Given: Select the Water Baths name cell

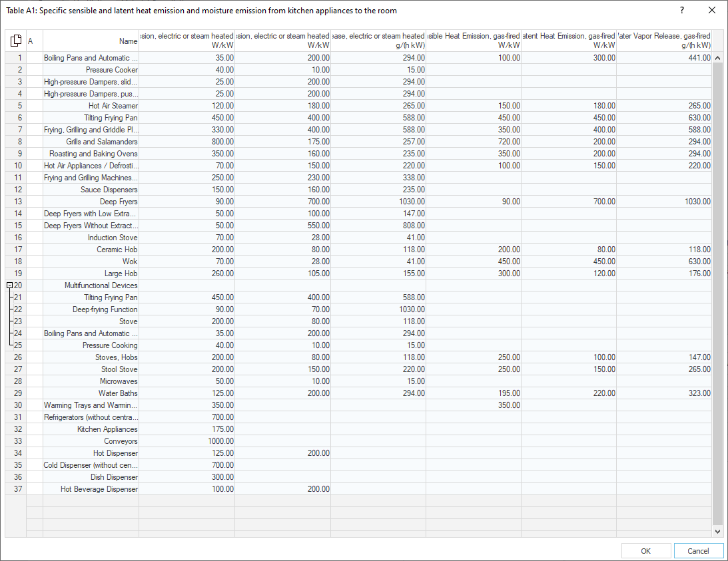Looking at the screenshot, I should coord(91,393).
